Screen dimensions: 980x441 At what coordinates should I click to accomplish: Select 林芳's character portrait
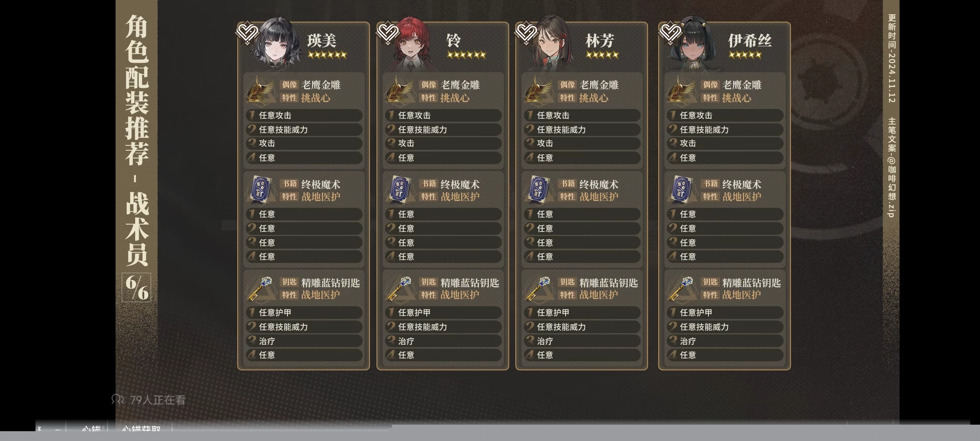tap(550, 44)
